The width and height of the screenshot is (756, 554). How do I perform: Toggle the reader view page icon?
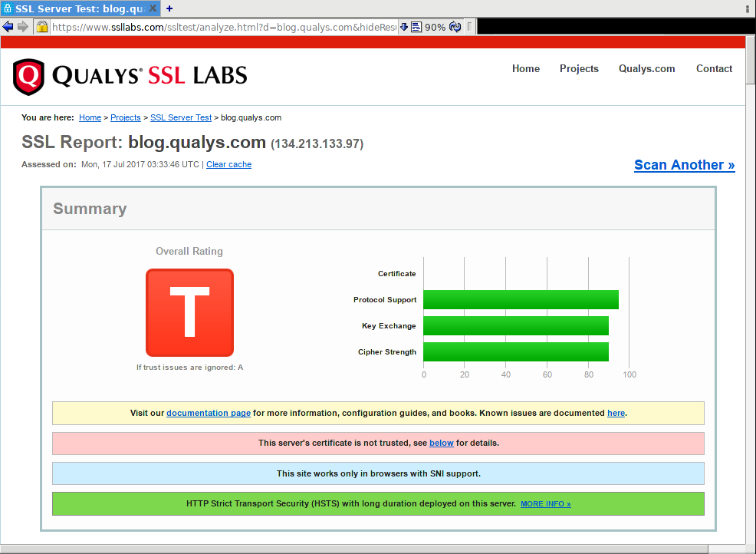click(x=416, y=27)
